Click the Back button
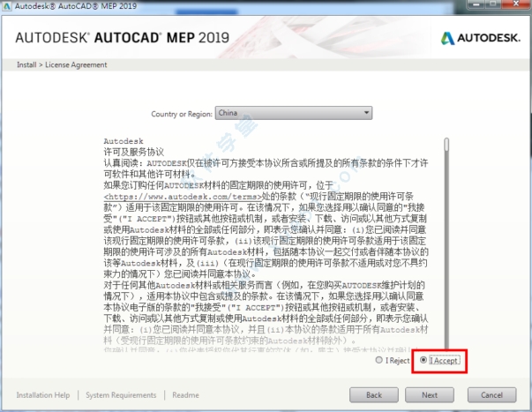The height and width of the screenshot is (412, 532). 374,395
